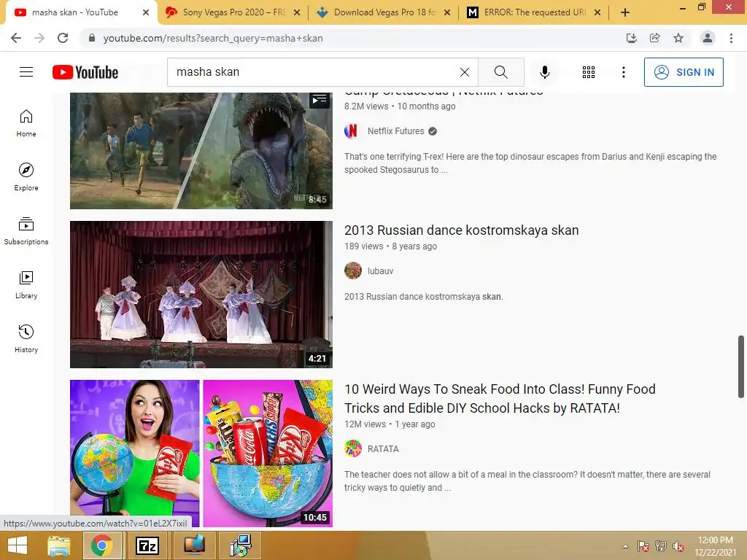This screenshot has width=747, height=560.
Task: Run search with magnifier button
Action: click(x=500, y=72)
